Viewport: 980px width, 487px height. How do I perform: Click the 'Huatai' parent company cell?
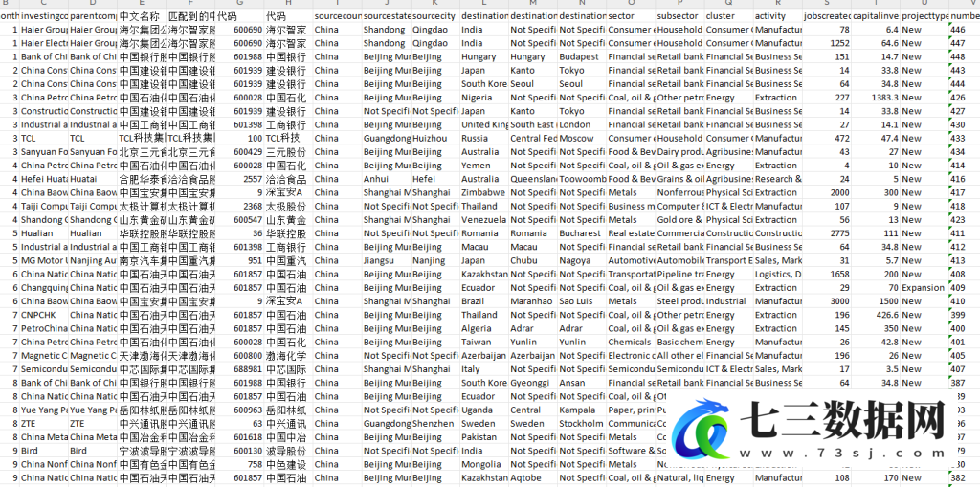(x=93, y=179)
